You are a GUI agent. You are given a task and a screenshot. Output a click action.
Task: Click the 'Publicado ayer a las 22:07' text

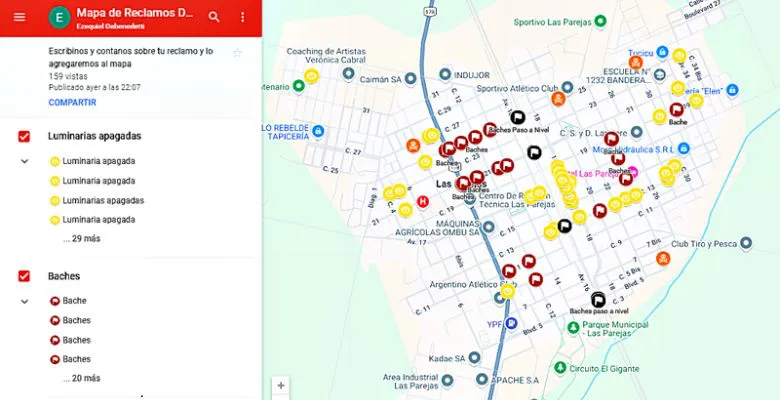95,87
